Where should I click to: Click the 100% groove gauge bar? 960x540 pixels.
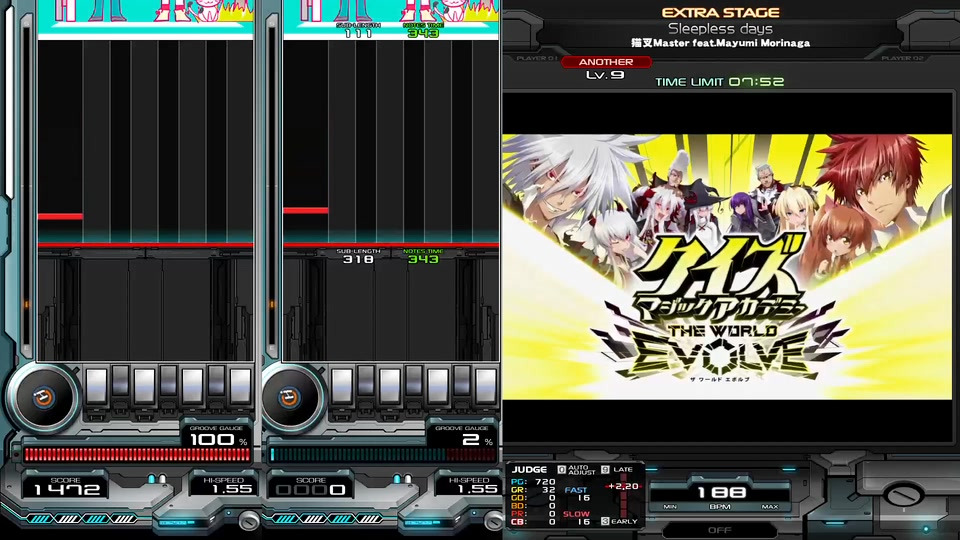click(x=137, y=454)
